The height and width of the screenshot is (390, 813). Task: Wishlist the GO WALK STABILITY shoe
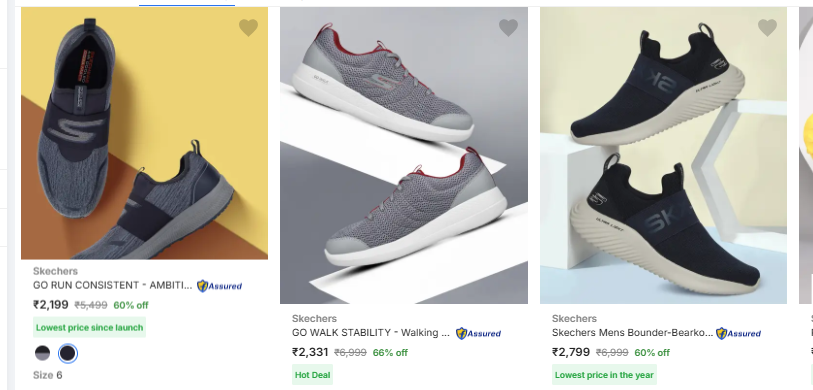pos(508,27)
